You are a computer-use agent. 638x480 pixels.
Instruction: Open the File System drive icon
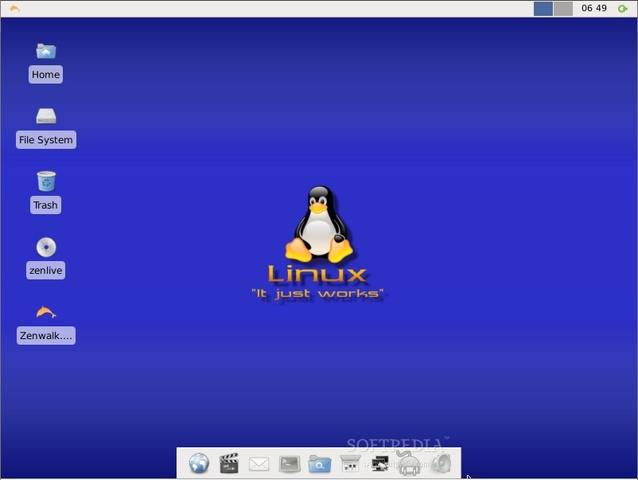coord(46,116)
